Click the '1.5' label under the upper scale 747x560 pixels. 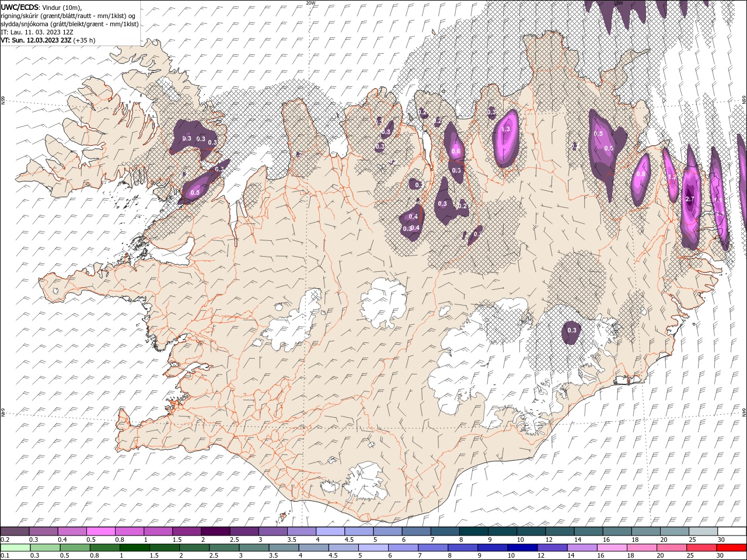click(176, 540)
